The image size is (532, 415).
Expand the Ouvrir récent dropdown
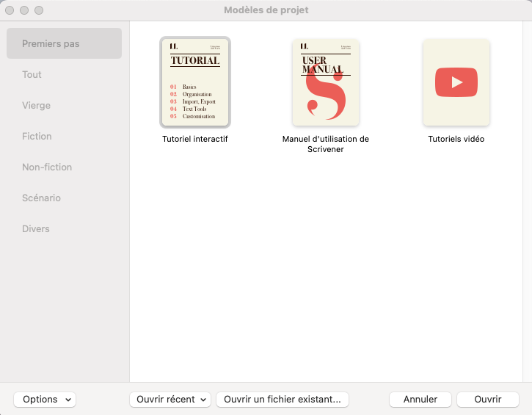pos(170,400)
